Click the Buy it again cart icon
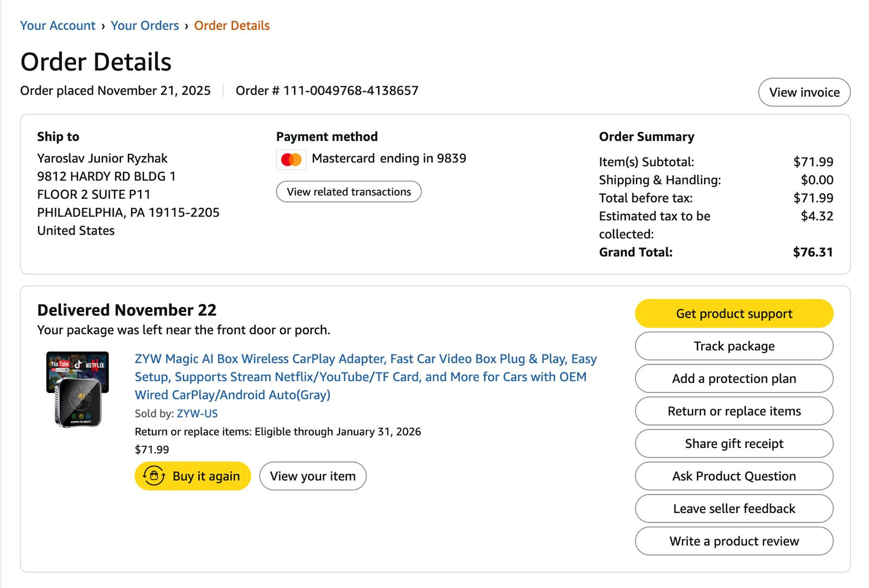869x588 pixels. pyautogui.click(x=154, y=476)
